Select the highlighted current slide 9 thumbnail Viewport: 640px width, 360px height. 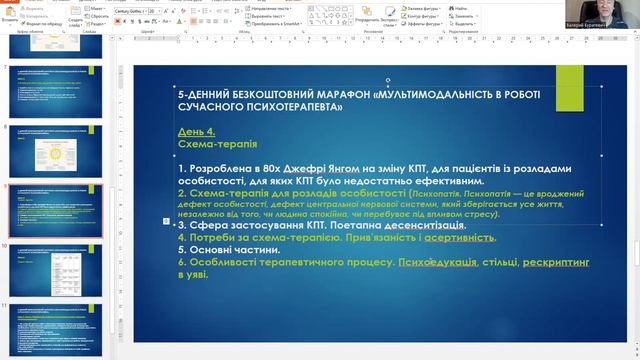pos(56,211)
